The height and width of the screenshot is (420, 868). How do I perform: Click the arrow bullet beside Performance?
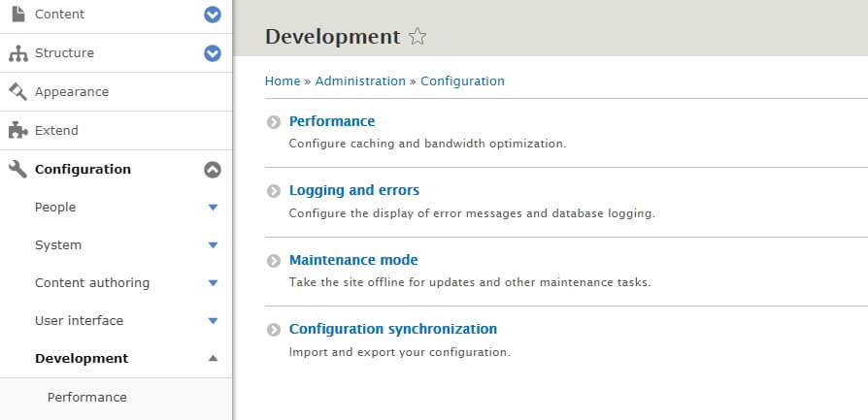coord(274,122)
